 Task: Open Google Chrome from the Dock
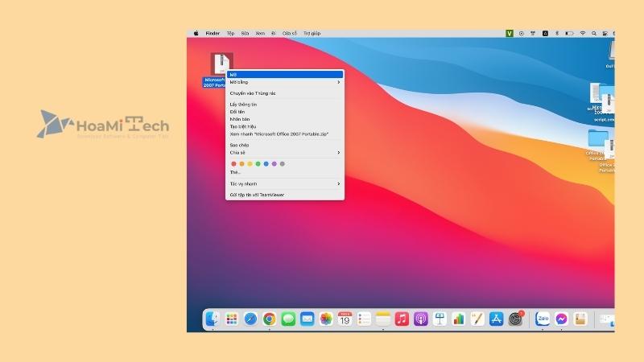click(269, 319)
